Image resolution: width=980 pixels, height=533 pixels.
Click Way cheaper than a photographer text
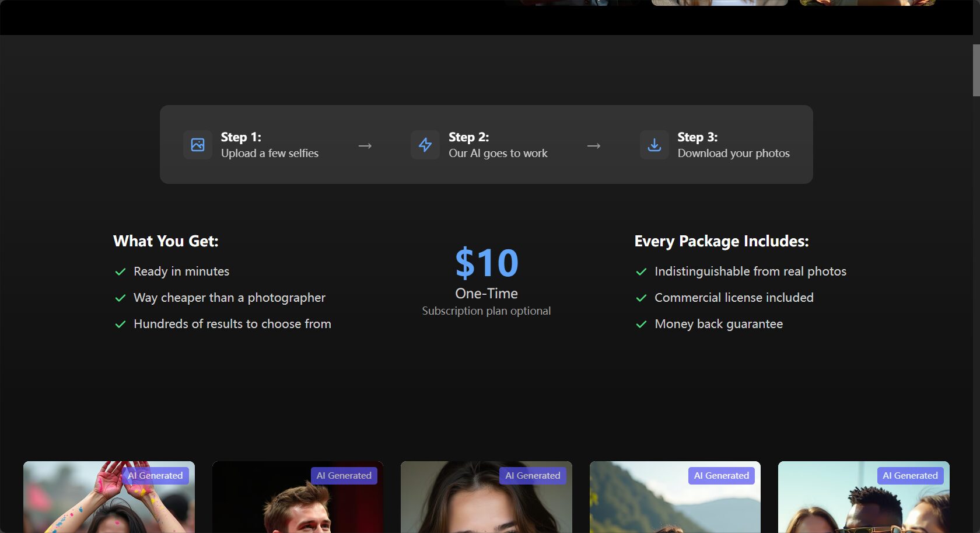tap(229, 298)
